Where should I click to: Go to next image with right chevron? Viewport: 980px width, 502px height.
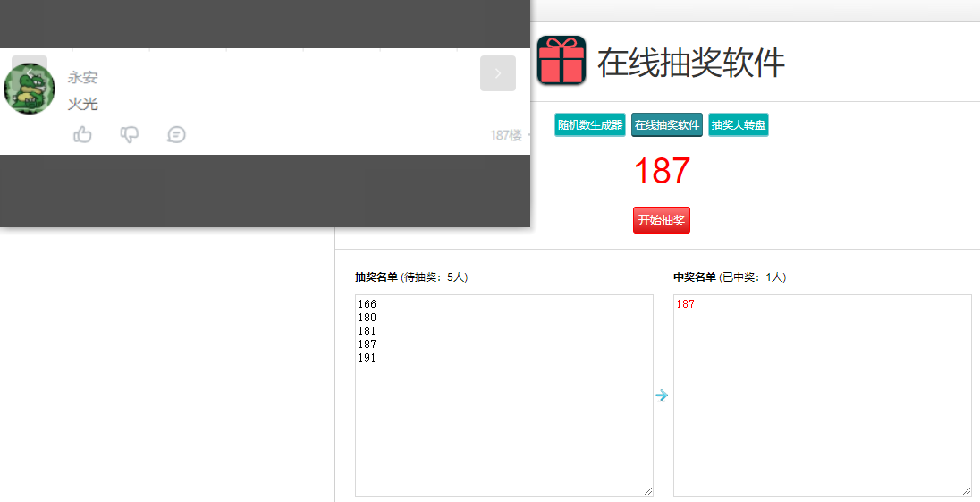point(498,73)
